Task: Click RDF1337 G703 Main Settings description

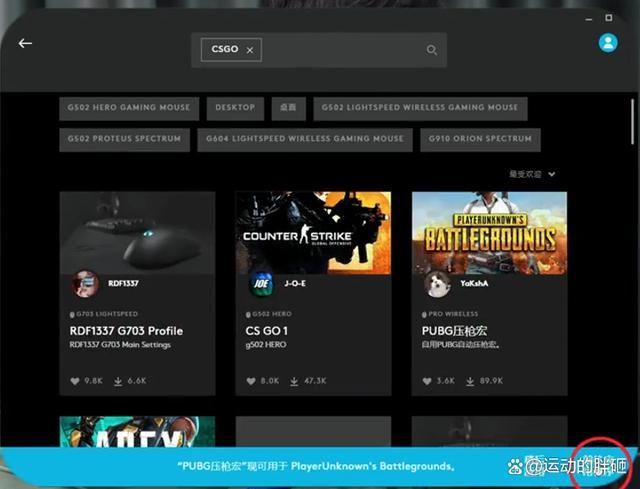Action: point(120,345)
